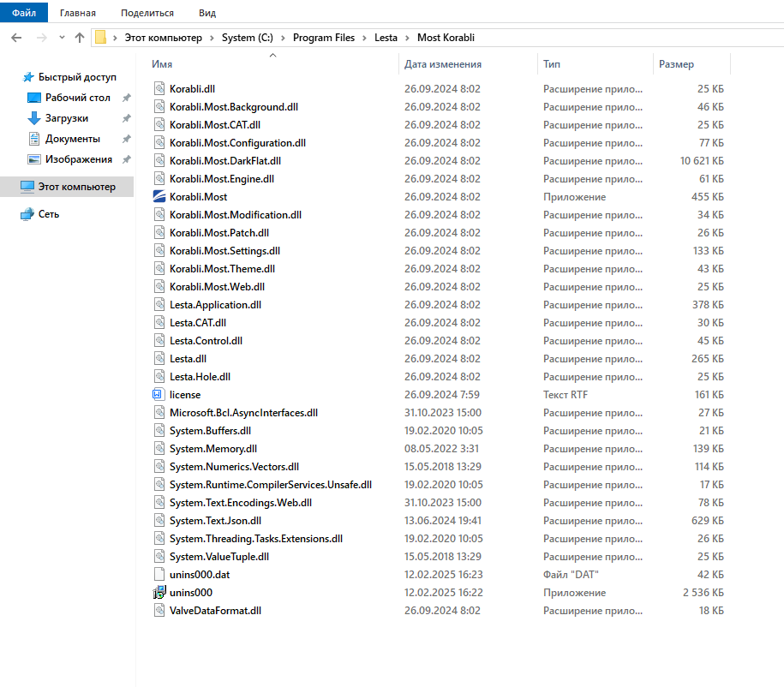Click Most Korabli breadcrumb segment
Screen dimensions: 784x687
pyautogui.click(x=446, y=38)
